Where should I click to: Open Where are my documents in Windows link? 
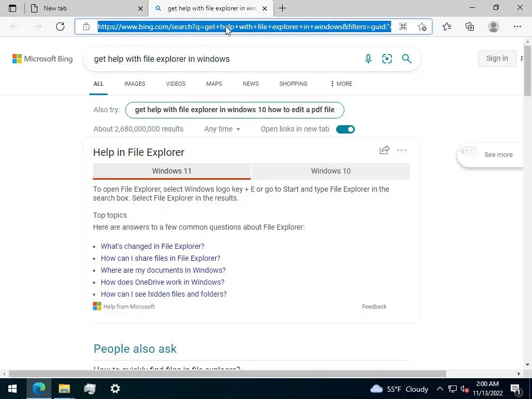[163, 270]
